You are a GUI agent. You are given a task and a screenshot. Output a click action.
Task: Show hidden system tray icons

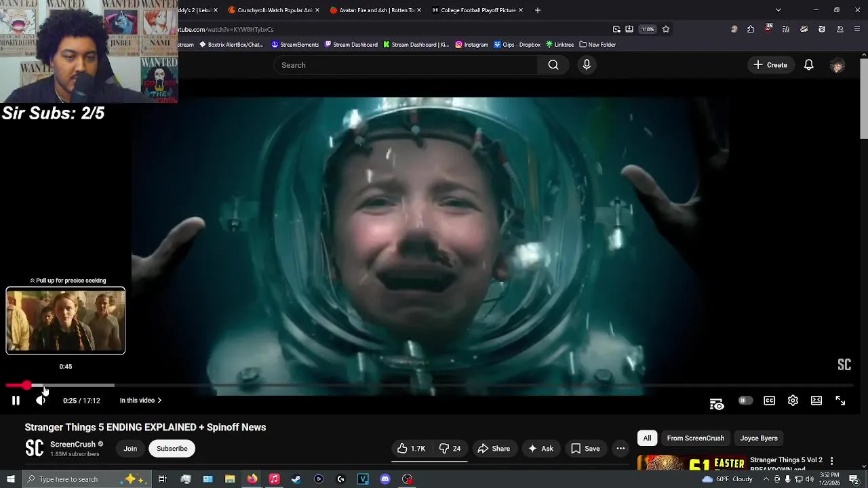[766, 479]
